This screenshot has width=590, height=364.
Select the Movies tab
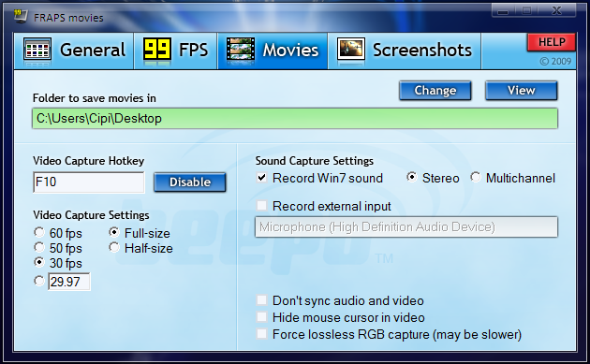273,51
